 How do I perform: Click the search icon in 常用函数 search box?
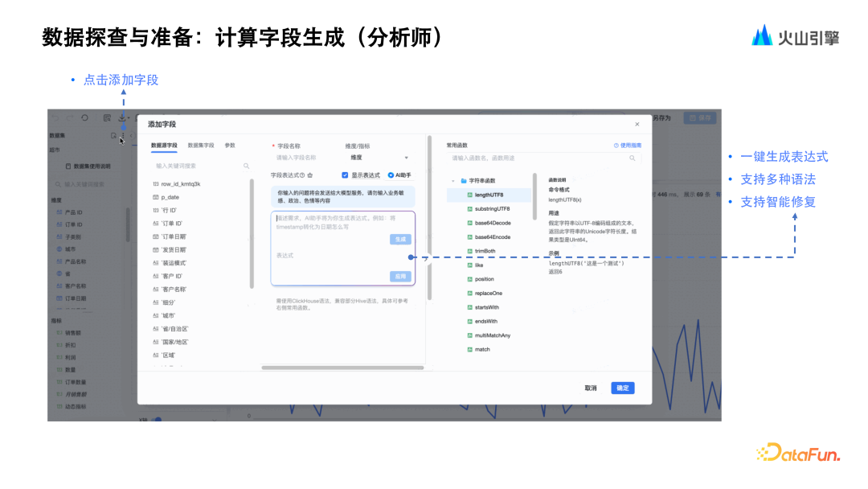tap(631, 158)
